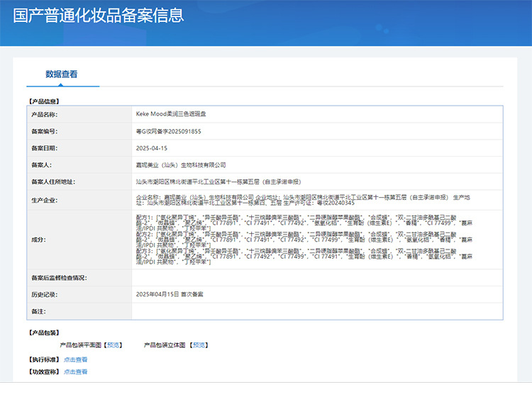
Task: Click the 产品名称 row label
Action: [45, 115]
